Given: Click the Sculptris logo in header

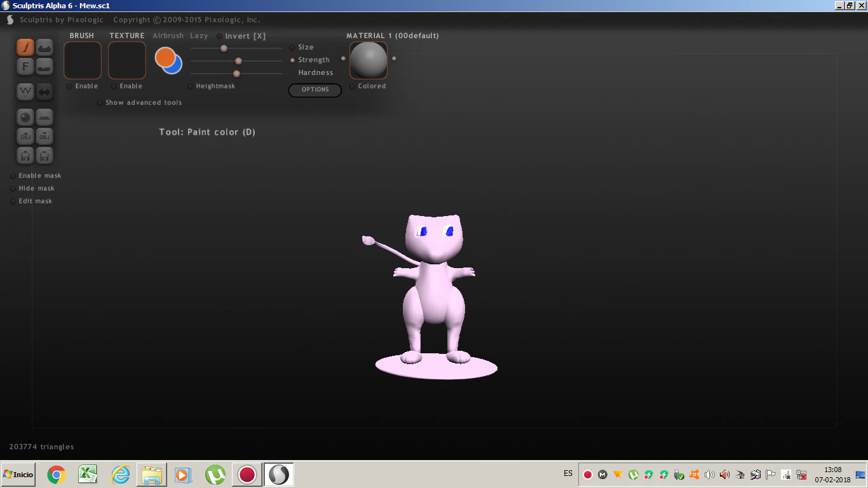Looking at the screenshot, I should (x=10, y=20).
